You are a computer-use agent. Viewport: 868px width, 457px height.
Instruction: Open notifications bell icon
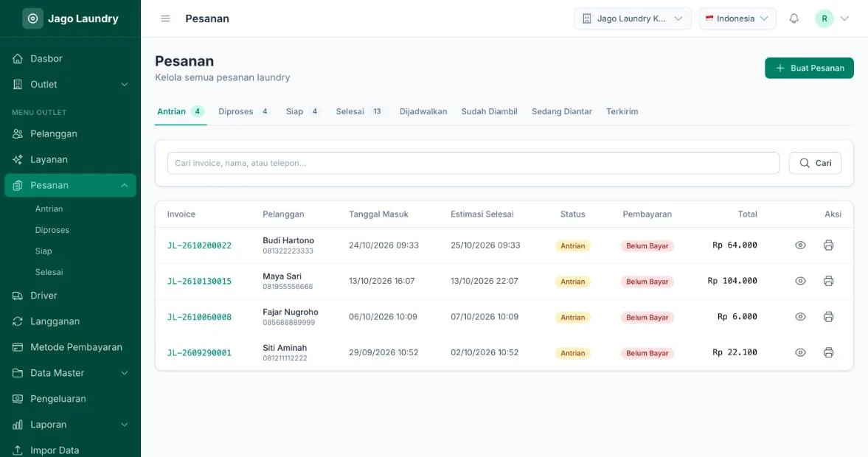[x=794, y=18]
